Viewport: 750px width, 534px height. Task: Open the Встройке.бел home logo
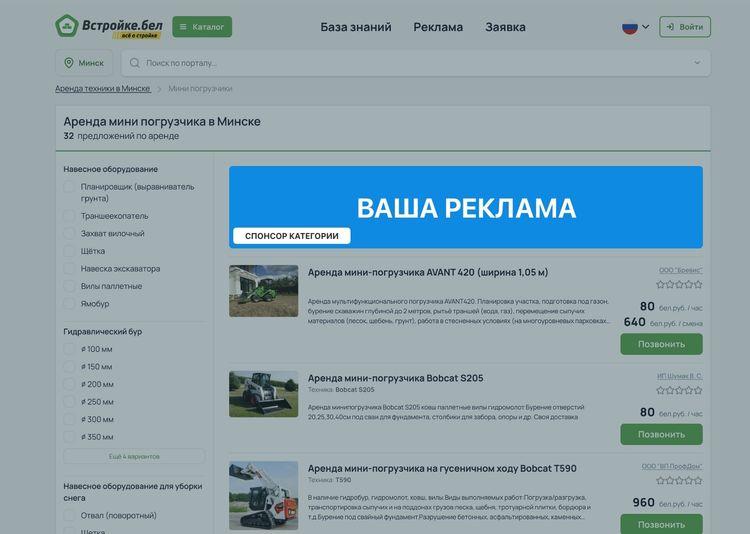point(109,26)
